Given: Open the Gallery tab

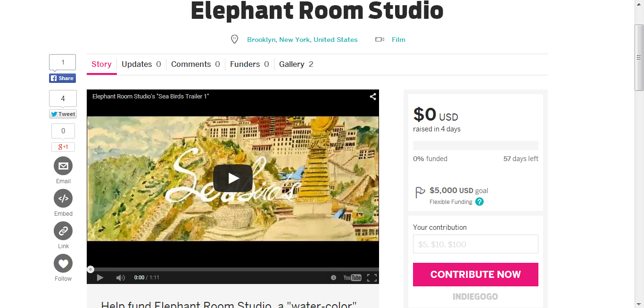Looking at the screenshot, I should (296, 64).
